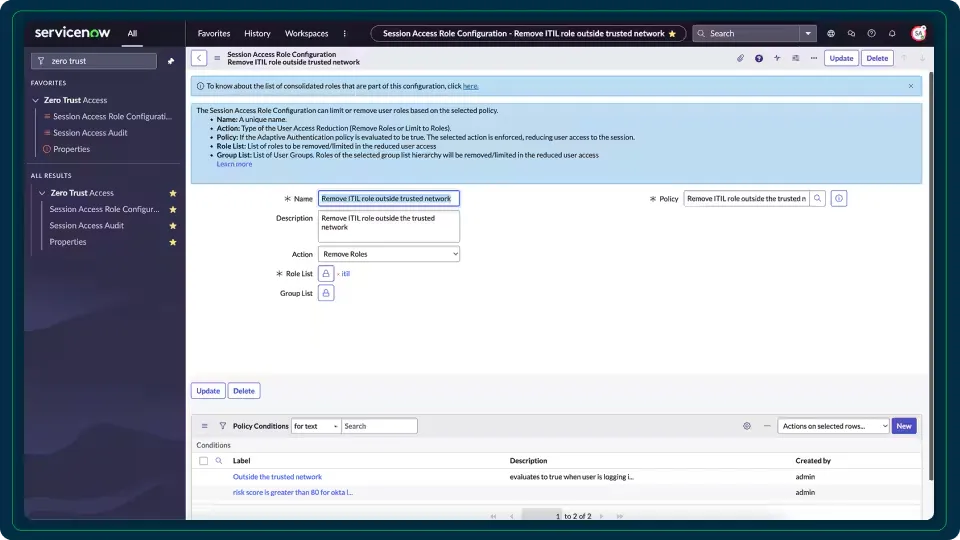Preview the Policy record info icon
The image size is (960, 540).
pos(839,198)
